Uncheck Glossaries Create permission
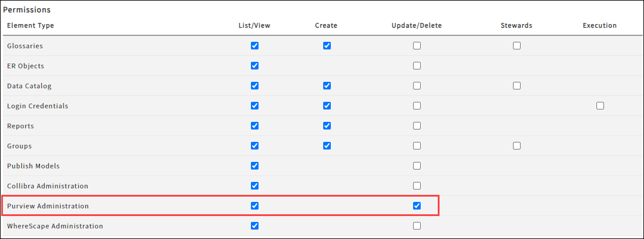The height and width of the screenshot is (239, 644). click(x=327, y=46)
